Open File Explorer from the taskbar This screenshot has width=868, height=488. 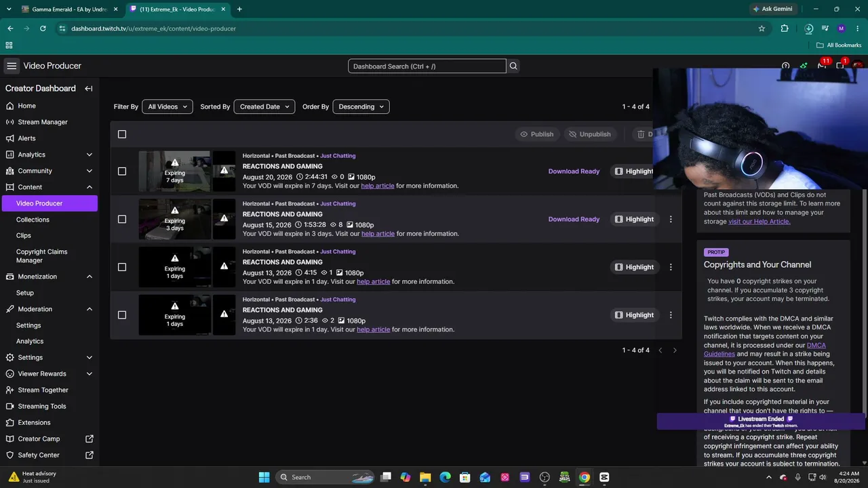coord(425,477)
